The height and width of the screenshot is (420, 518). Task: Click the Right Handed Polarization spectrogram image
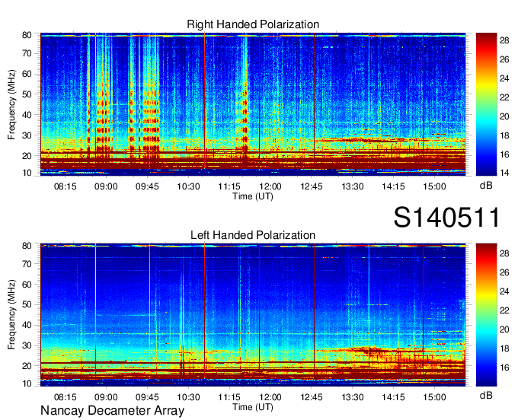[253, 104]
